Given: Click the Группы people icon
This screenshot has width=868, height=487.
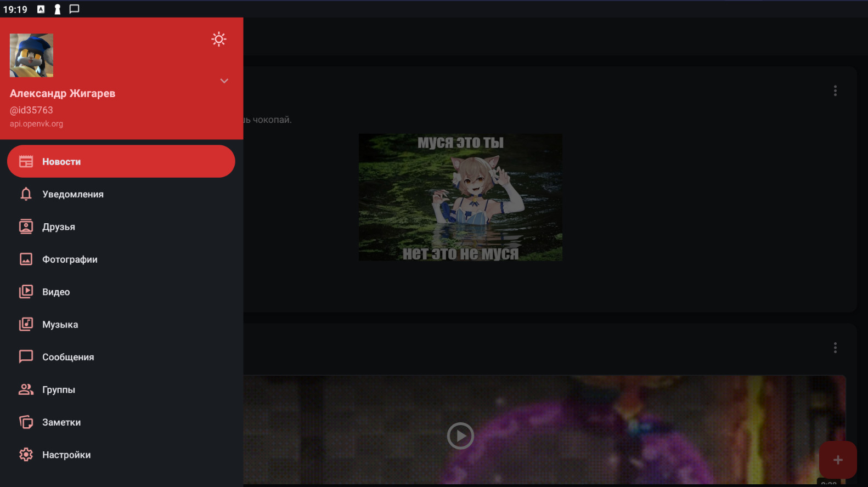Looking at the screenshot, I should click(x=26, y=389).
